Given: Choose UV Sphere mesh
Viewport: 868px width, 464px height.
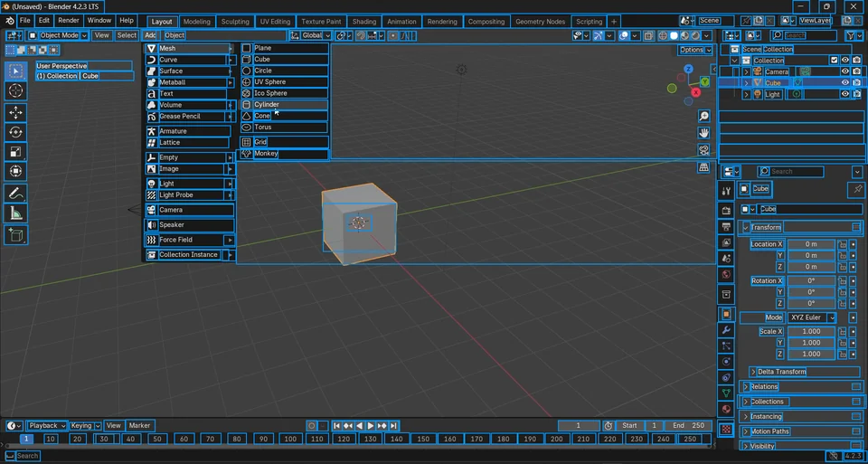Looking at the screenshot, I should [285, 82].
